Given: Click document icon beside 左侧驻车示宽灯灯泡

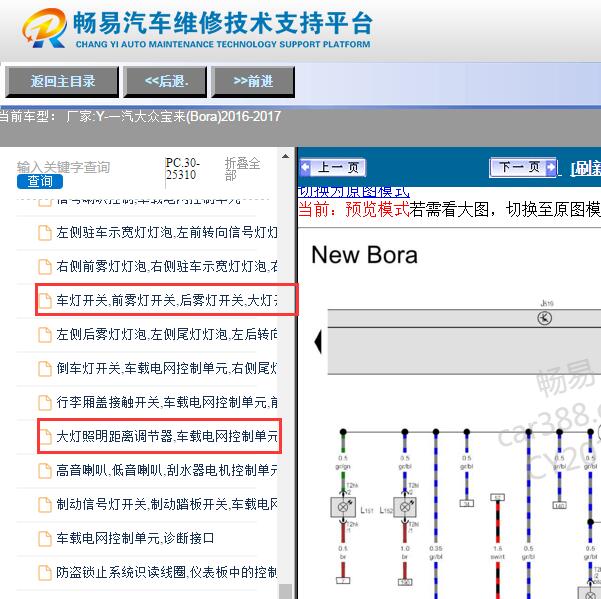Looking at the screenshot, I should click(45, 233).
